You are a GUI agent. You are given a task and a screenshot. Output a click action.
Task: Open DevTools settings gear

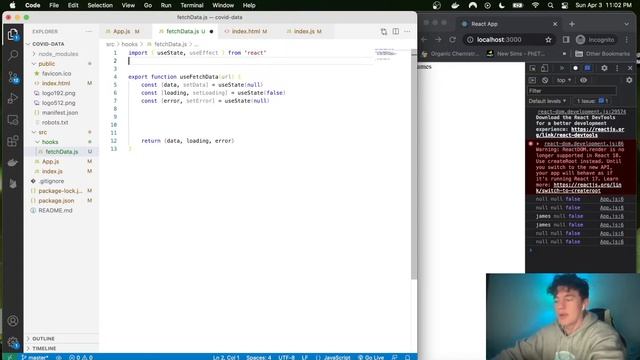[x=604, y=68]
